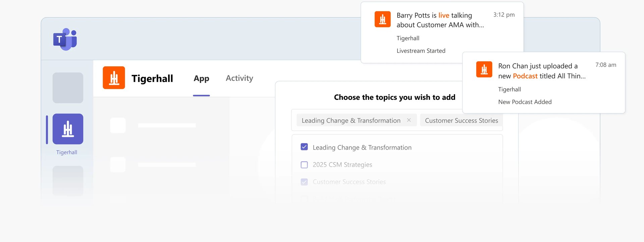The width and height of the screenshot is (644, 242).
Task: Toggle Customer Success Stories checkbox
Action: tap(304, 182)
